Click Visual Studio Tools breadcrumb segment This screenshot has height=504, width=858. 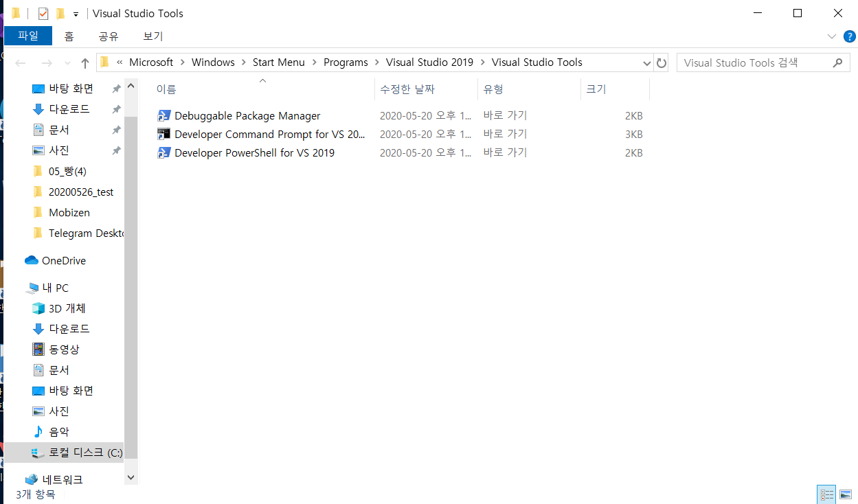click(x=537, y=62)
